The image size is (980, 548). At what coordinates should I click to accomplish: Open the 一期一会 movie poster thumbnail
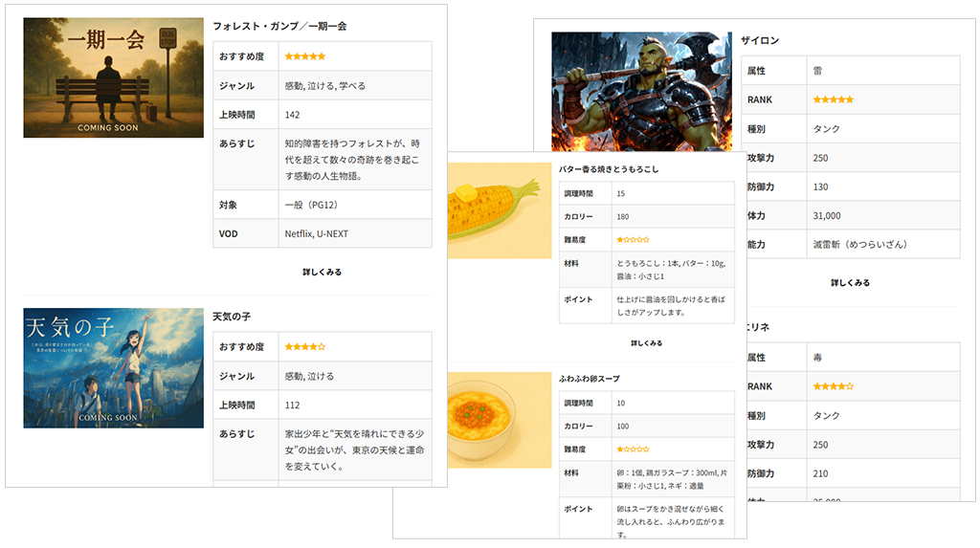tap(113, 77)
